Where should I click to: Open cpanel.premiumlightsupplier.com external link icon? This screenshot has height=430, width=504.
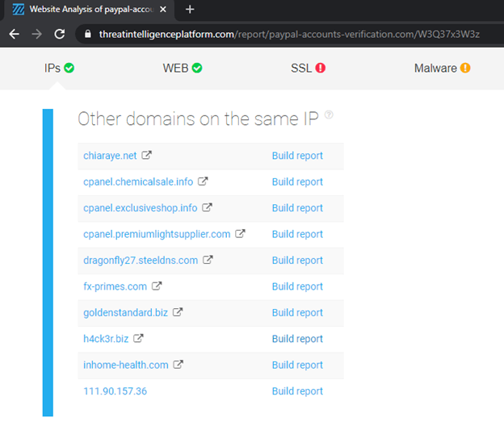coord(240,234)
